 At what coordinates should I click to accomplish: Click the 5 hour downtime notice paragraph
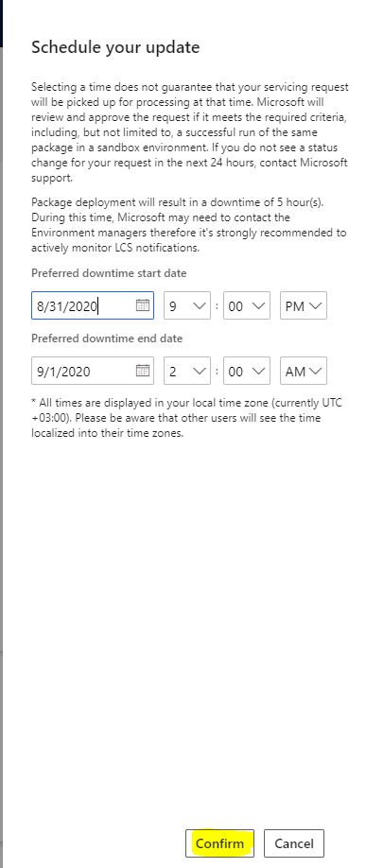[x=189, y=225]
